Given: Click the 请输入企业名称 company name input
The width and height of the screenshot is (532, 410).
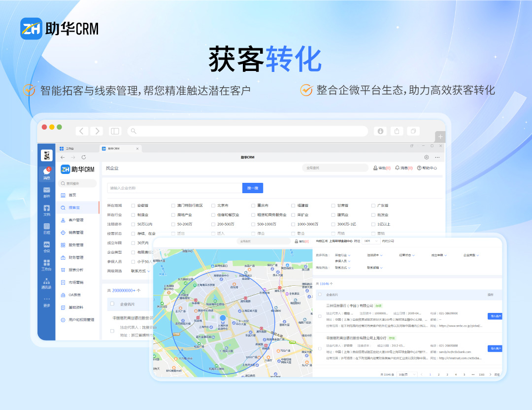Looking at the screenshot, I should coord(175,188).
